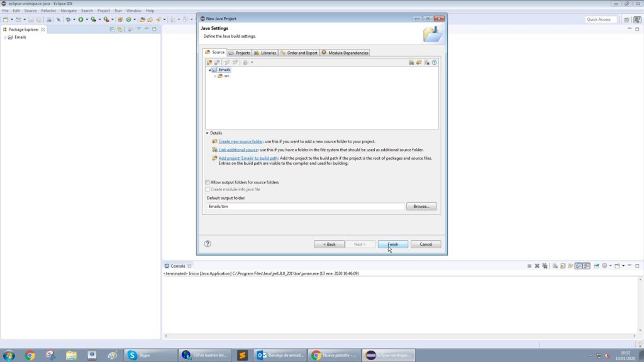Click the Remove All Terminated Launches icon
The height and width of the screenshot is (362, 644).
(x=545, y=266)
